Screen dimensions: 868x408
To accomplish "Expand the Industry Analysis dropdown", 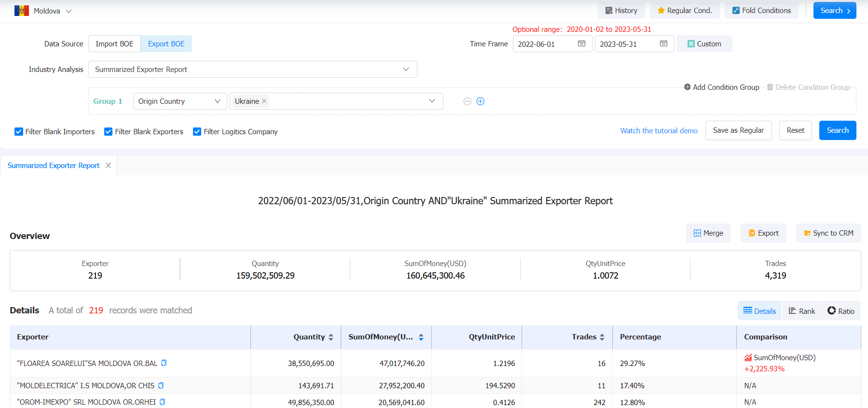I will point(252,70).
